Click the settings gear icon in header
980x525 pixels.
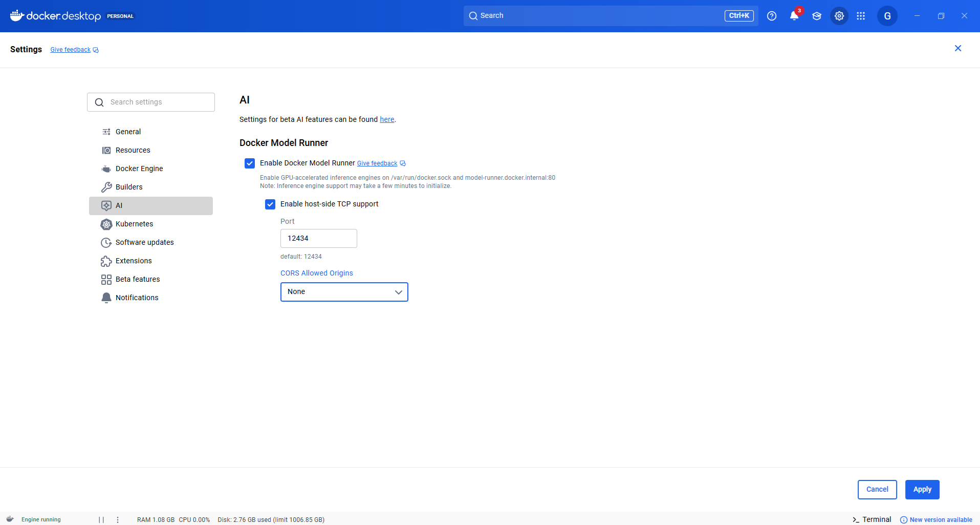coord(839,16)
